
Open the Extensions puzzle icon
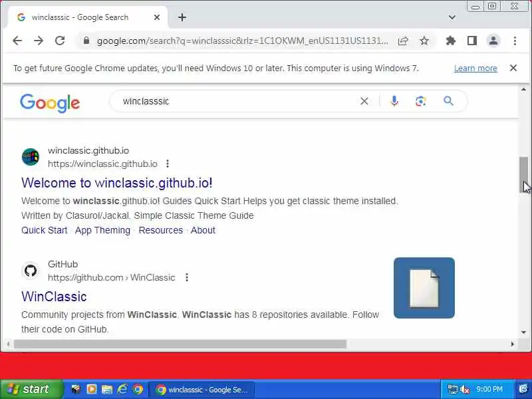(451, 41)
